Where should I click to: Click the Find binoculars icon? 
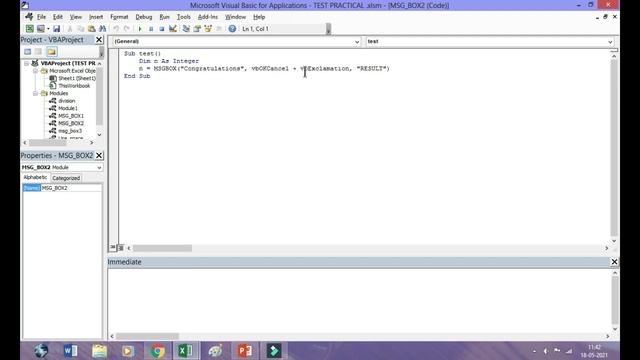102,29
